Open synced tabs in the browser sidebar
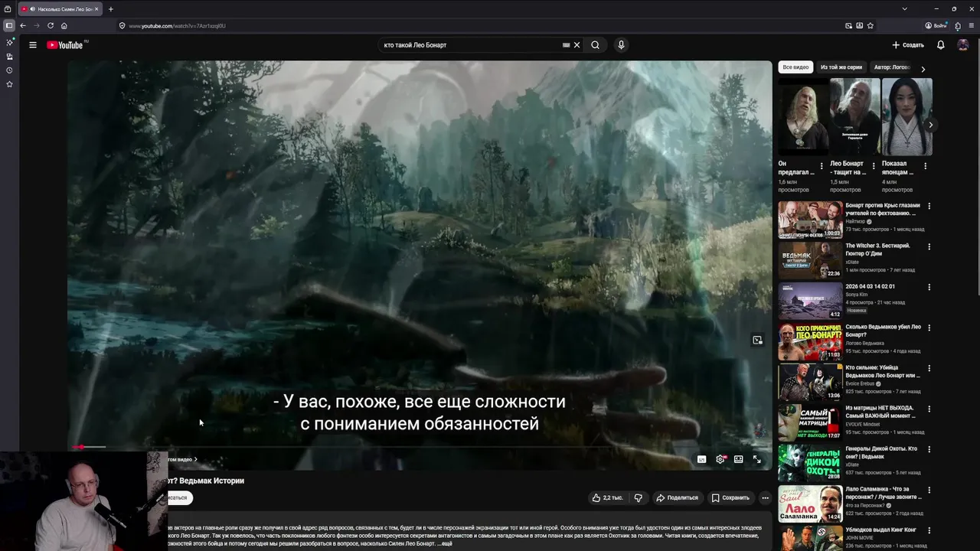This screenshot has width=980, height=551. point(9,57)
